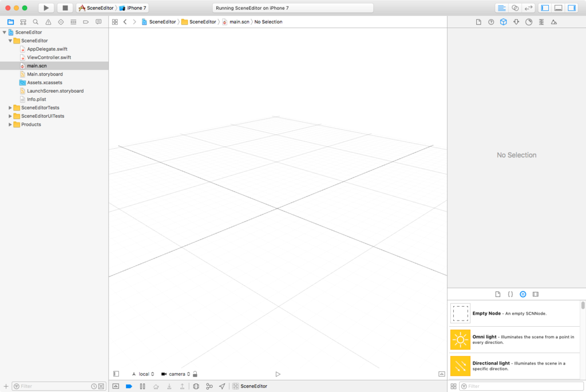Show the scene inspector triangles icon

[x=554, y=22]
